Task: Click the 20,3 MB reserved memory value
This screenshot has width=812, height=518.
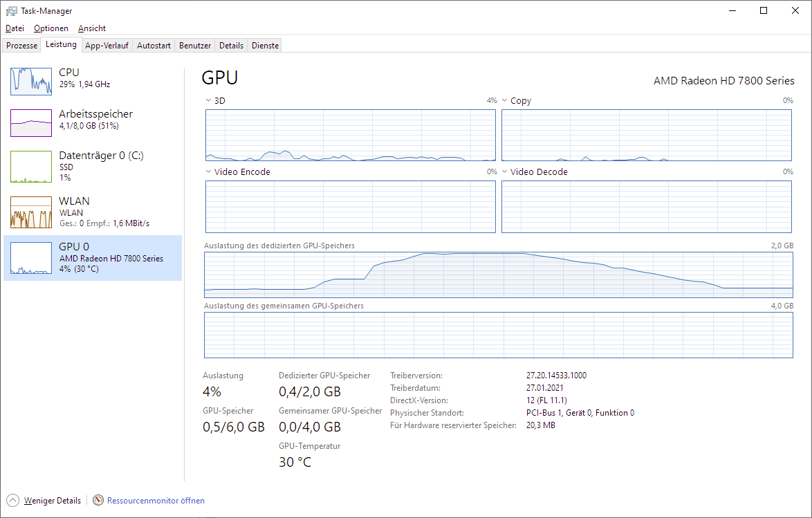Action: pos(541,425)
